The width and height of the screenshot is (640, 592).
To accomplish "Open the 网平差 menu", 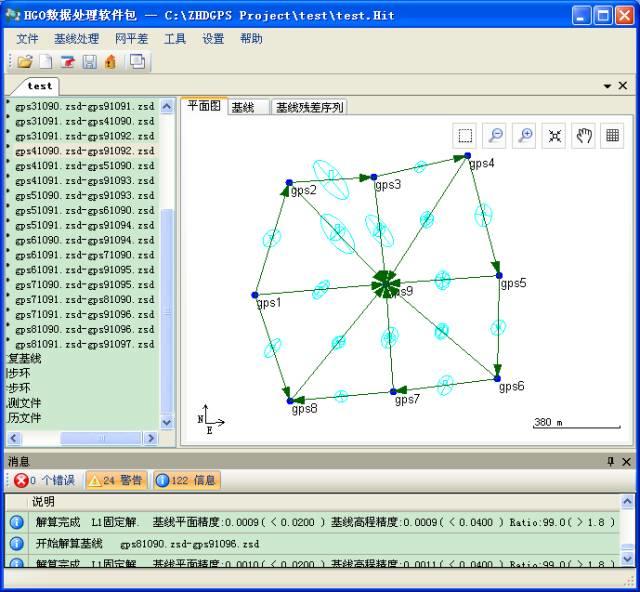I will pyautogui.click(x=131, y=39).
